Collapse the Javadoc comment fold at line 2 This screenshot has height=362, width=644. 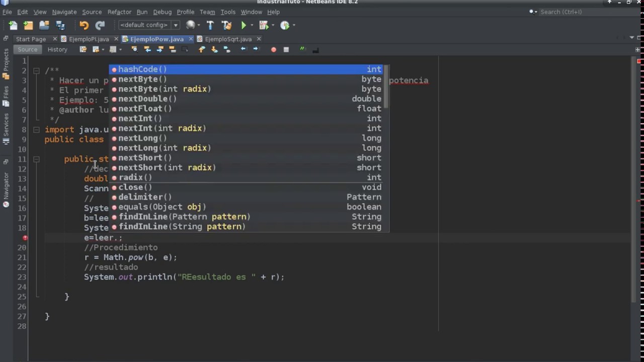click(36, 71)
